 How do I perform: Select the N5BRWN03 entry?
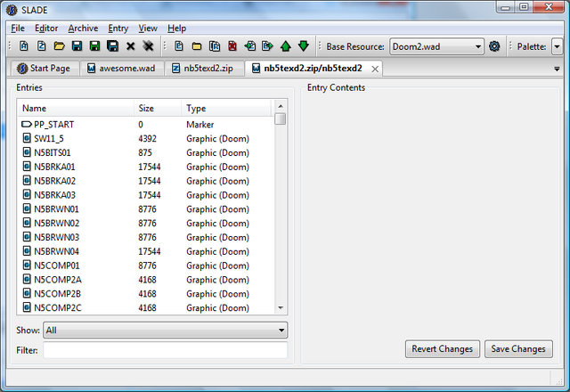145,237
